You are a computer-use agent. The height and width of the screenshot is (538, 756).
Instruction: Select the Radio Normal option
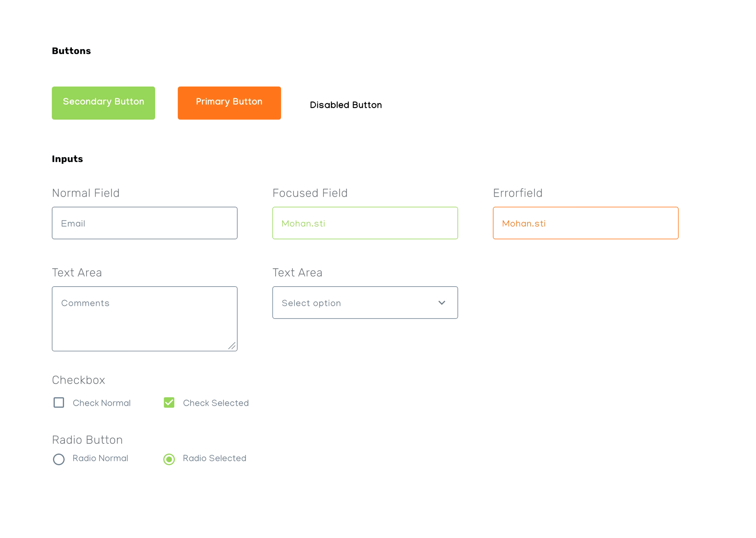pos(59,459)
